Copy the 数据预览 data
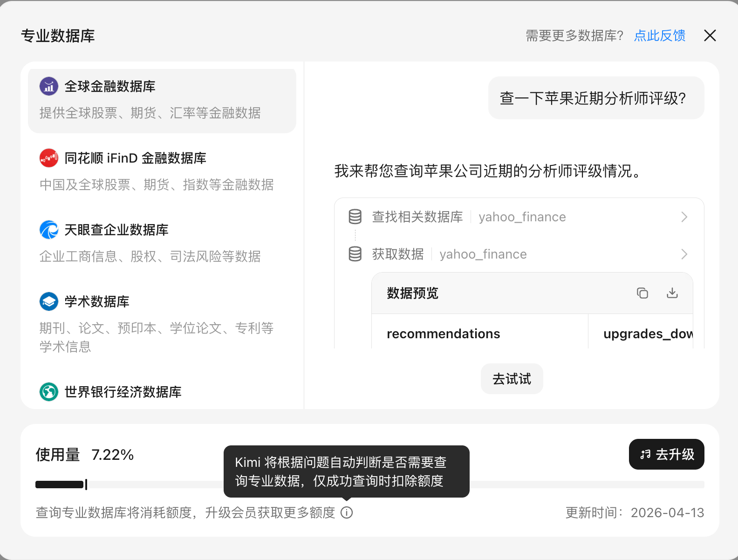 point(642,293)
